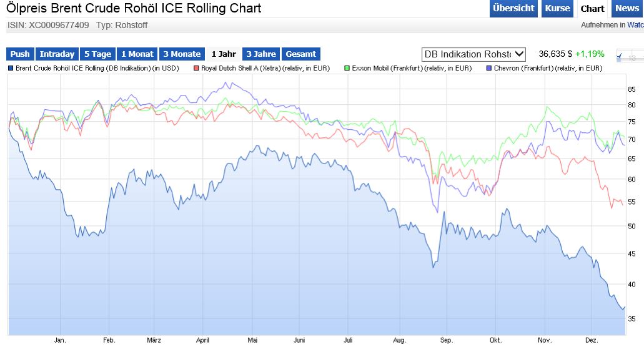This screenshot has width=644, height=347.
Task: Enable Push live updates
Action: (x=20, y=54)
